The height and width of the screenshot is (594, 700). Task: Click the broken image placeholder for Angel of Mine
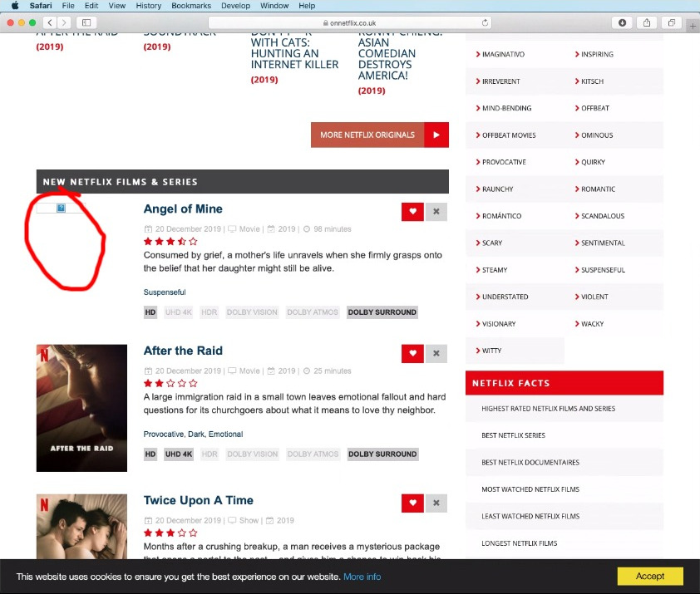coord(61,208)
